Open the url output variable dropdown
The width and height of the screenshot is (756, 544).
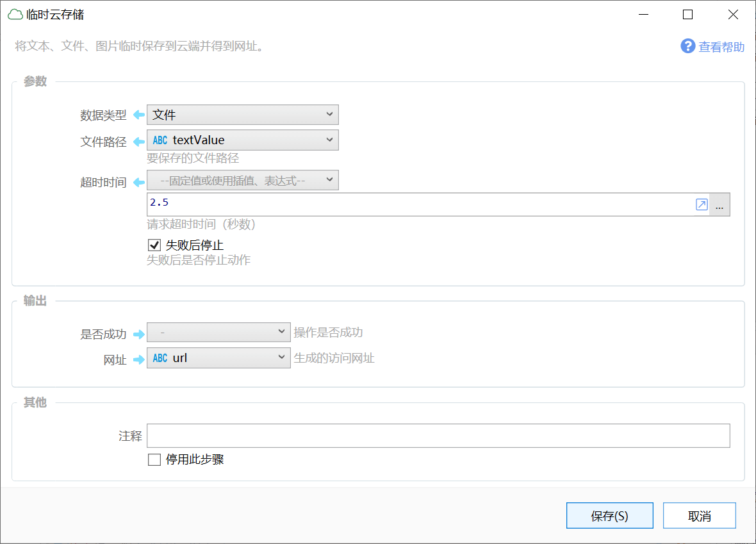[218, 358]
